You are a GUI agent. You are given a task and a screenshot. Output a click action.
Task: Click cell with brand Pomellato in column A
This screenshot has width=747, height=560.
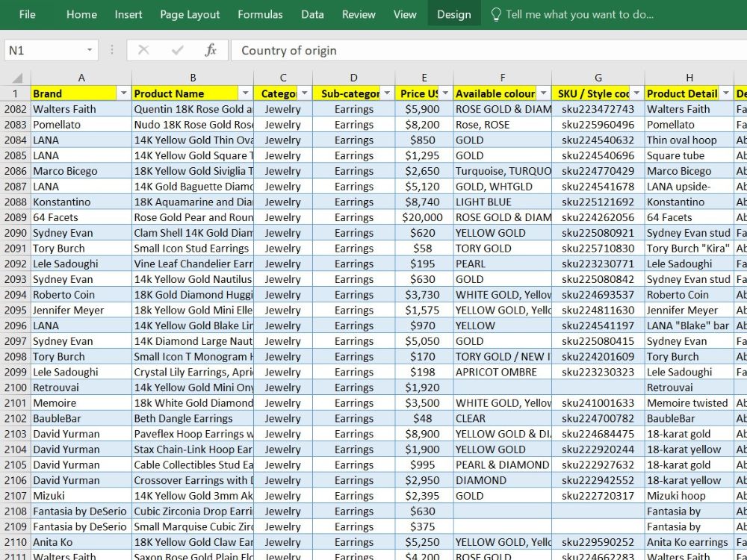(81, 124)
